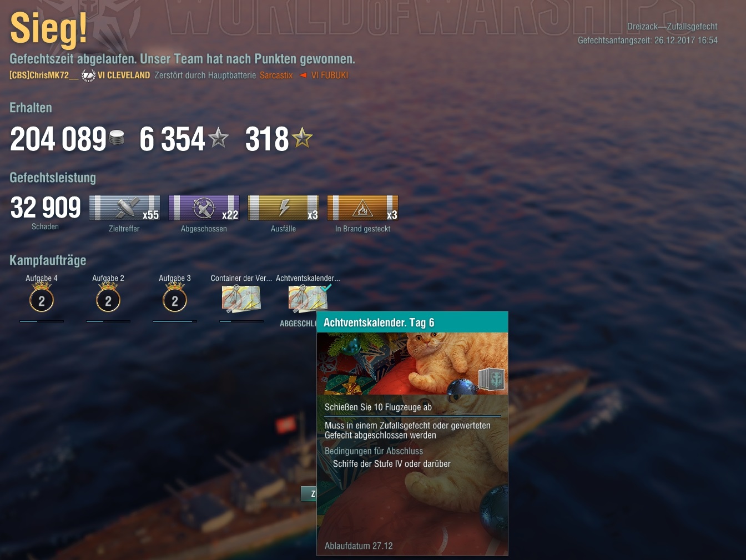Click the cat image in the tooltip
This screenshot has height=560, width=746.
(412, 364)
